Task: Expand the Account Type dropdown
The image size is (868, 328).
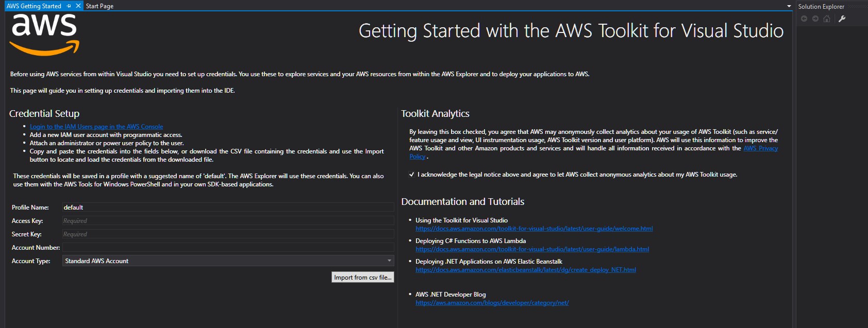Action: coord(389,261)
